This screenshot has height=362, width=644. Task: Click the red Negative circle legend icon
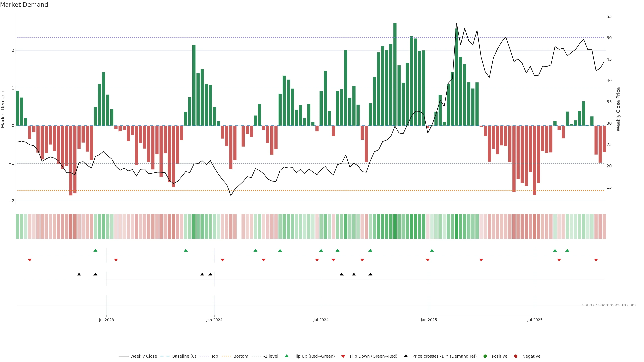click(516, 356)
